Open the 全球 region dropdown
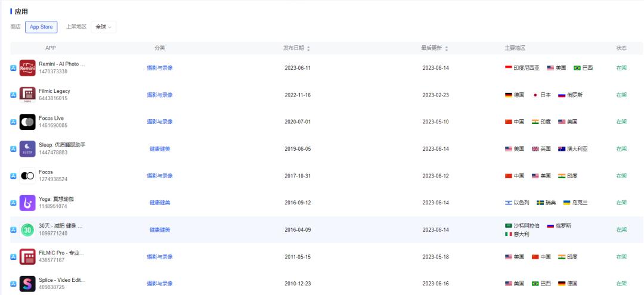 pos(104,27)
